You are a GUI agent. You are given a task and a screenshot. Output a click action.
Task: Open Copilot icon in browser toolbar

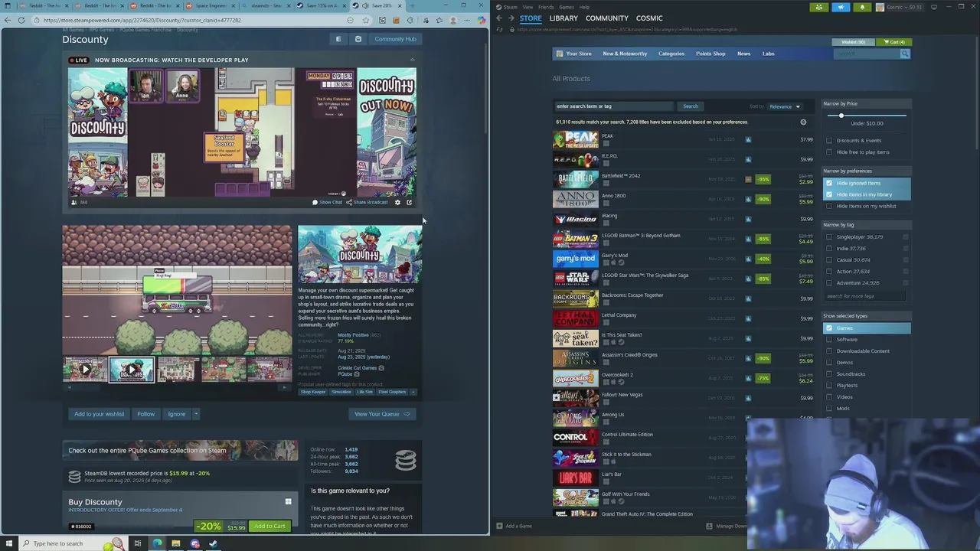click(x=482, y=20)
